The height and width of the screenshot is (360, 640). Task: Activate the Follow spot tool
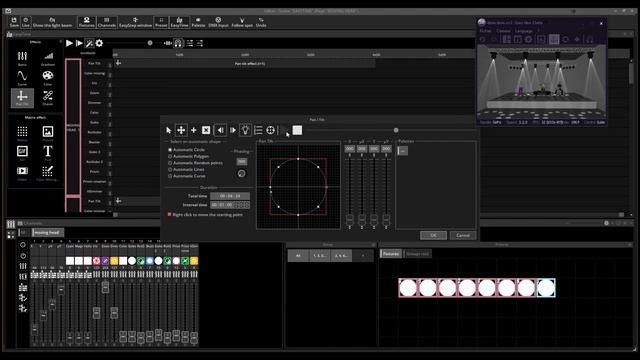coord(242,22)
